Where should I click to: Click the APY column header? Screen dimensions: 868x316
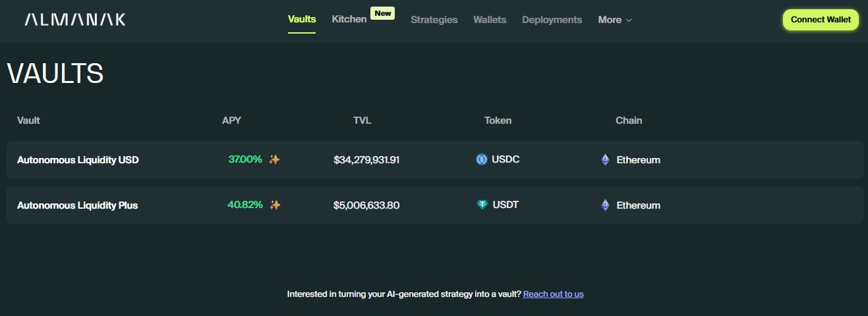(231, 120)
